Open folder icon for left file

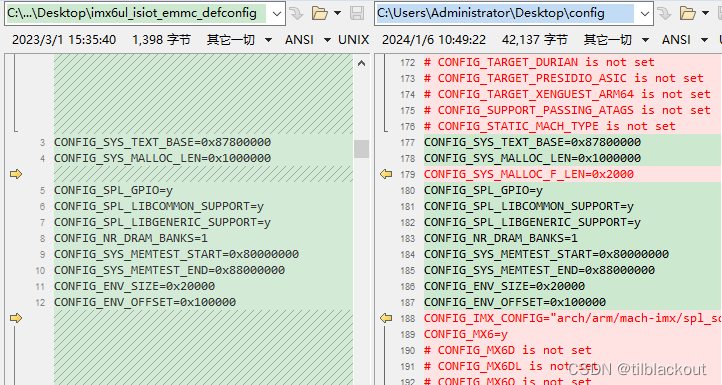320,13
